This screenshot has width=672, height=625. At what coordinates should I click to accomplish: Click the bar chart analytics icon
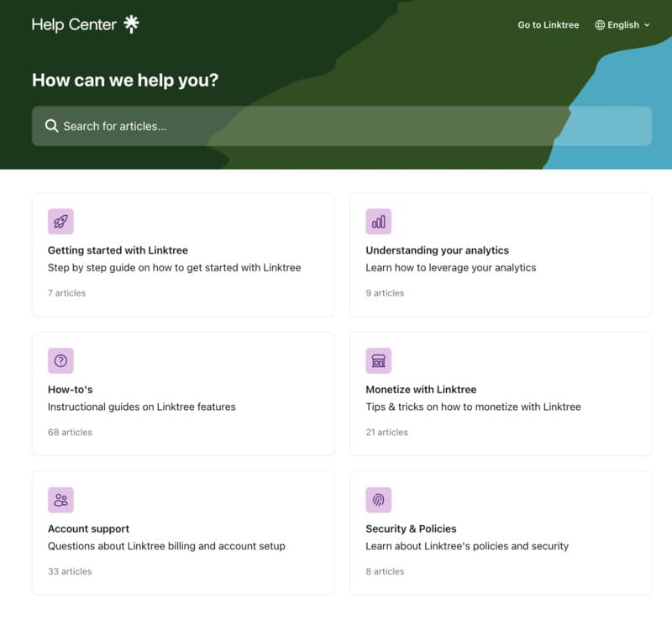pyautogui.click(x=379, y=222)
